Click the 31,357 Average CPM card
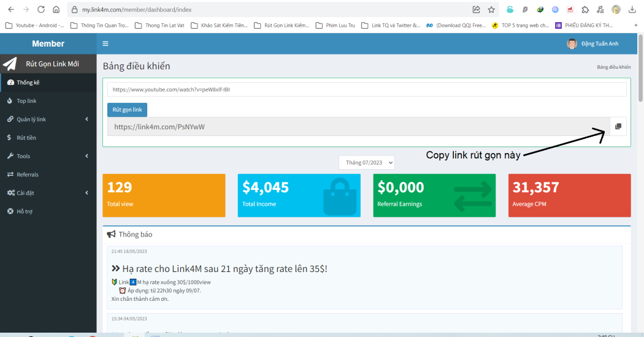 click(569, 195)
